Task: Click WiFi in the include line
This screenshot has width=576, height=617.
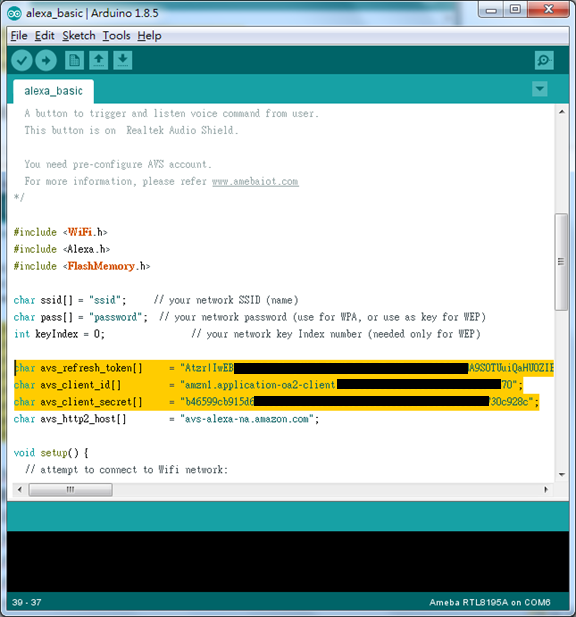Action: [x=80, y=232]
